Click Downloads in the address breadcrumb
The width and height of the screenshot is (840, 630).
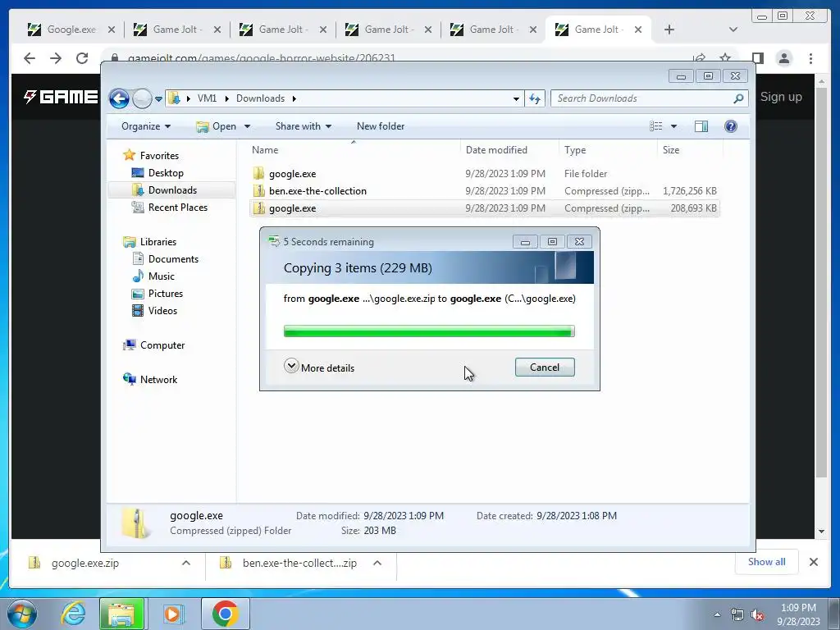pos(260,98)
